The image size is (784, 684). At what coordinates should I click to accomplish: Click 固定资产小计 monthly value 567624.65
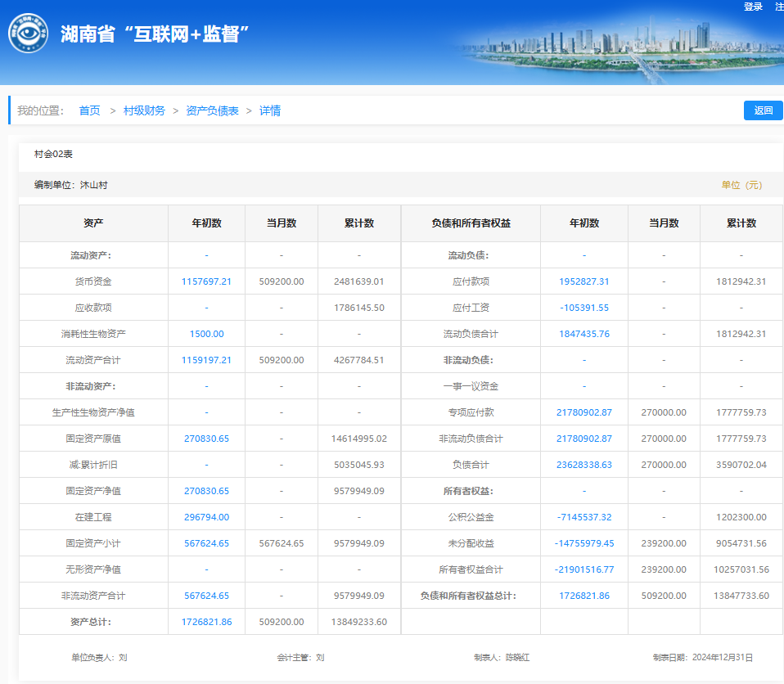click(282, 543)
